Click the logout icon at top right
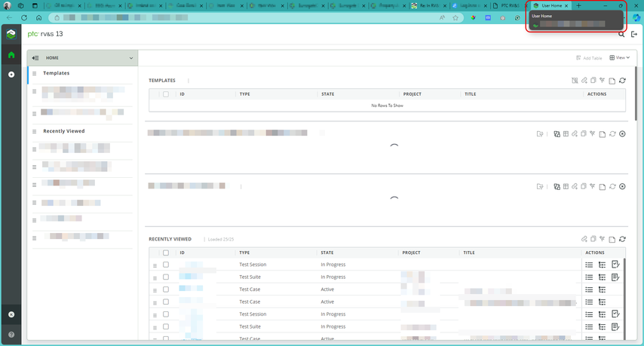 click(x=634, y=35)
